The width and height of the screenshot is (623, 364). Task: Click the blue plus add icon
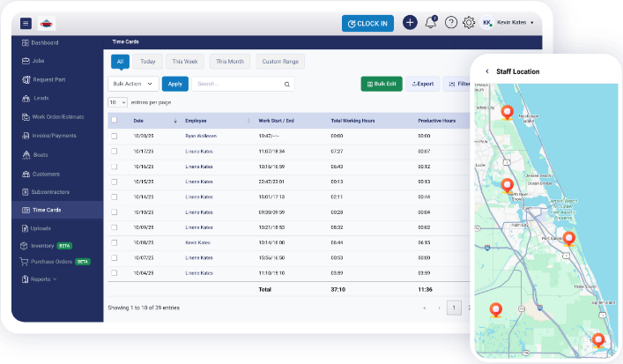pos(410,23)
